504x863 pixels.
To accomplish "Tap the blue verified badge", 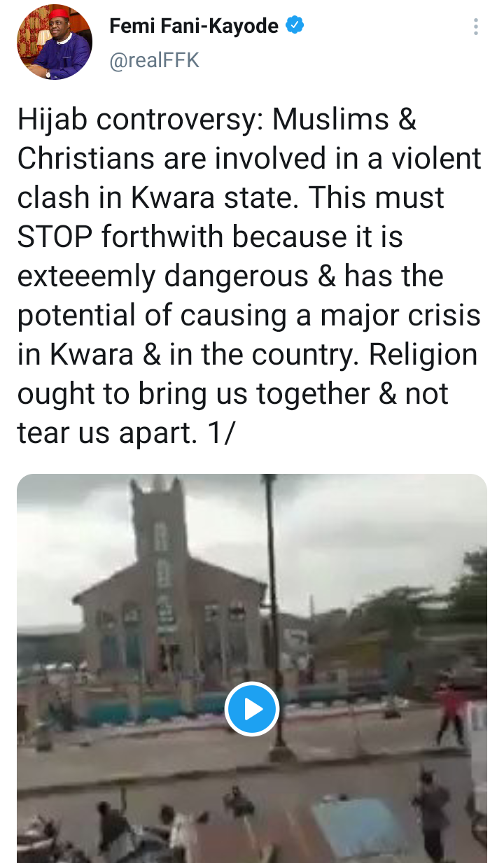I will (x=295, y=27).
